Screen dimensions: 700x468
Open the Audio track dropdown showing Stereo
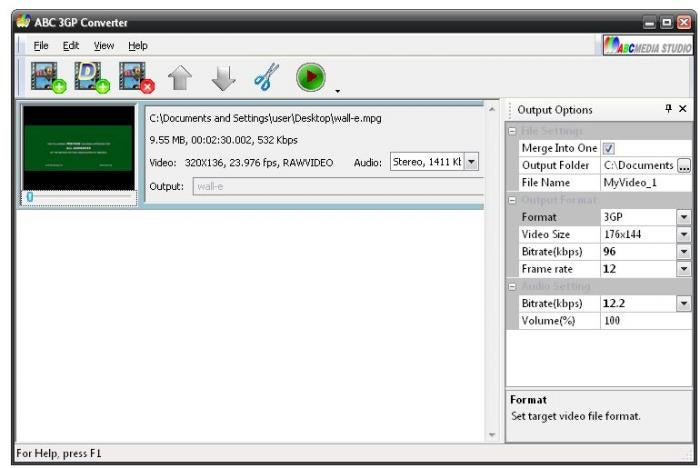(471, 162)
